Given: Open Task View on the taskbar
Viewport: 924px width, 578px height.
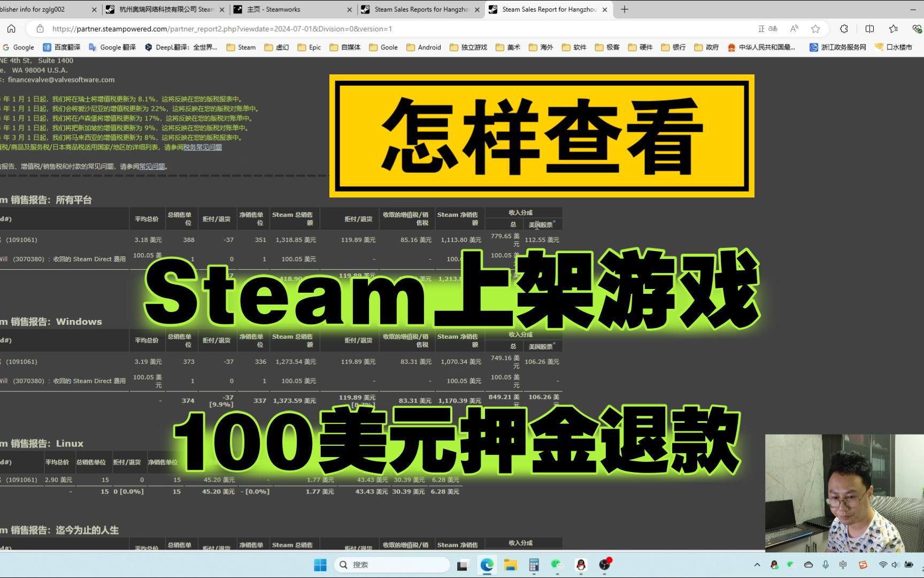Looking at the screenshot, I should pos(463,565).
